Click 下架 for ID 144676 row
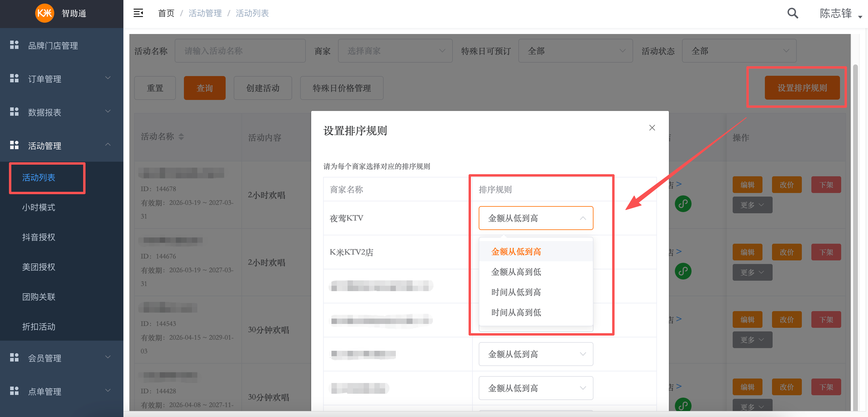Image resolution: width=868 pixels, height=417 pixels. pos(826,252)
